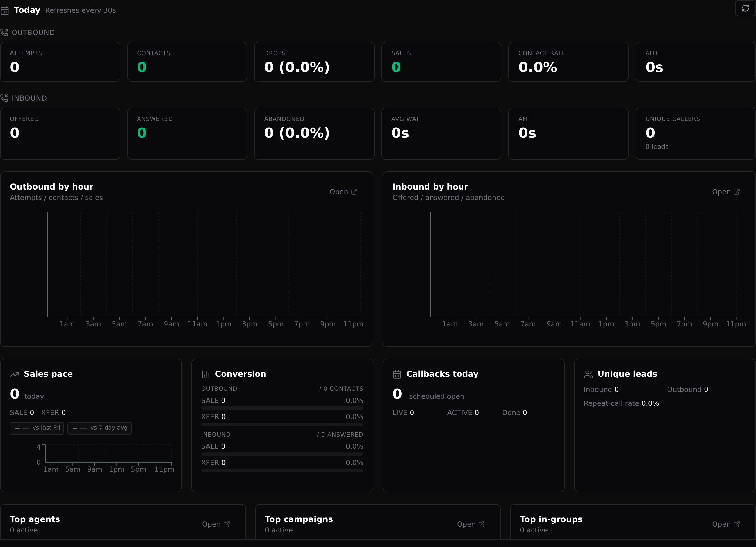This screenshot has height=547, width=756.
Task: Click the 'XFER 0' value in Sales pace
Action: click(x=53, y=413)
